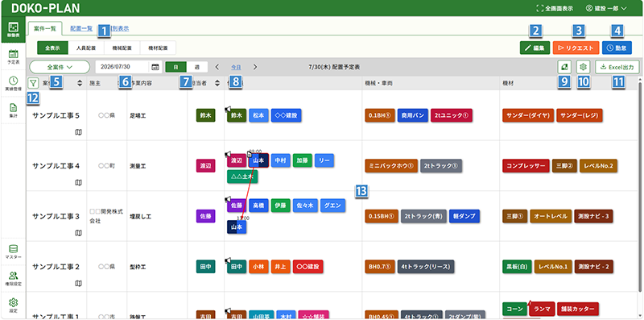Click the megaphone icon in サンプル工事2 row

(228, 260)
